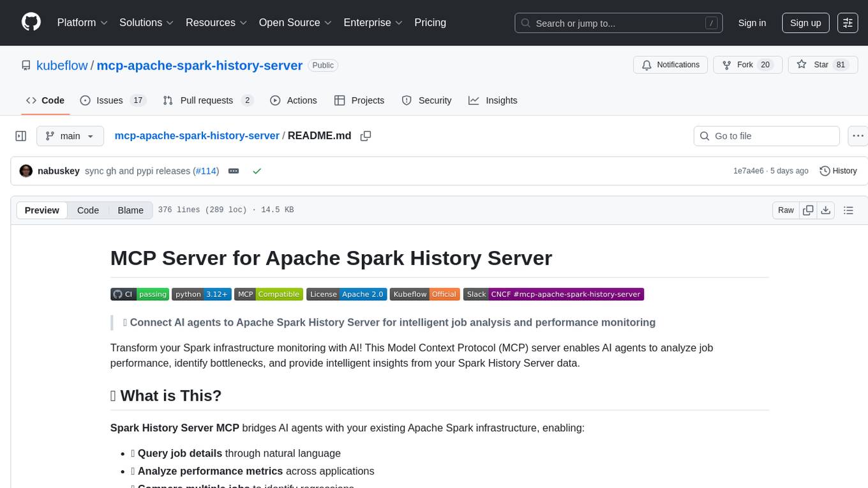Expand the Open Source dropdown
Image resolution: width=868 pixels, height=488 pixels.
point(296,23)
